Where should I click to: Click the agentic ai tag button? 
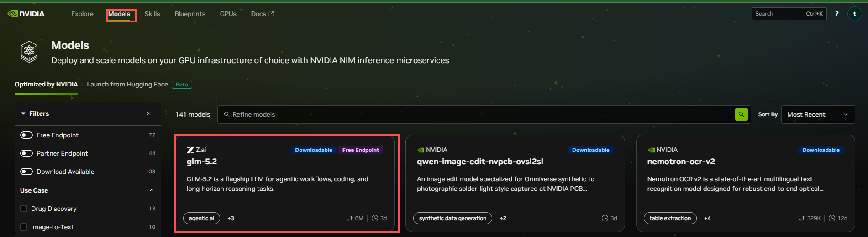[201, 218]
